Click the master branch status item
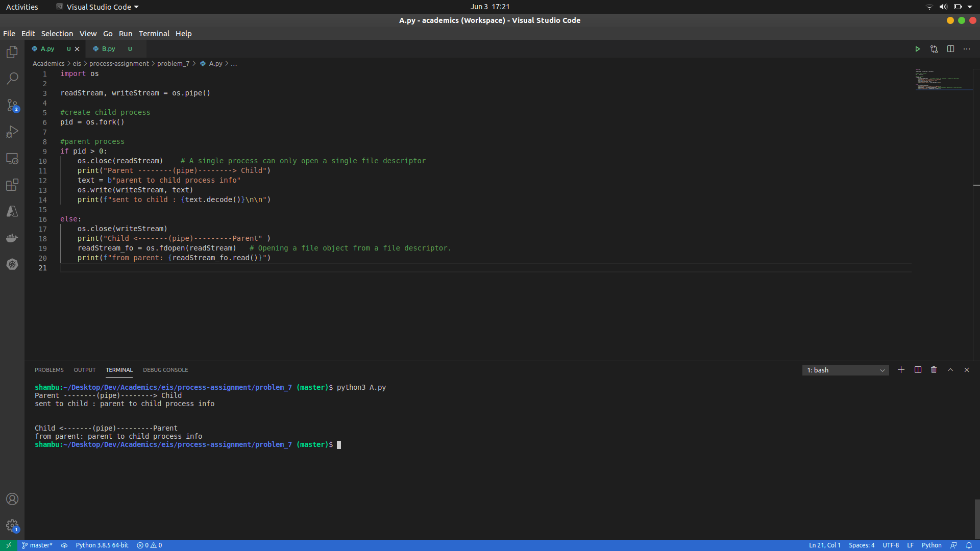 click(37, 545)
